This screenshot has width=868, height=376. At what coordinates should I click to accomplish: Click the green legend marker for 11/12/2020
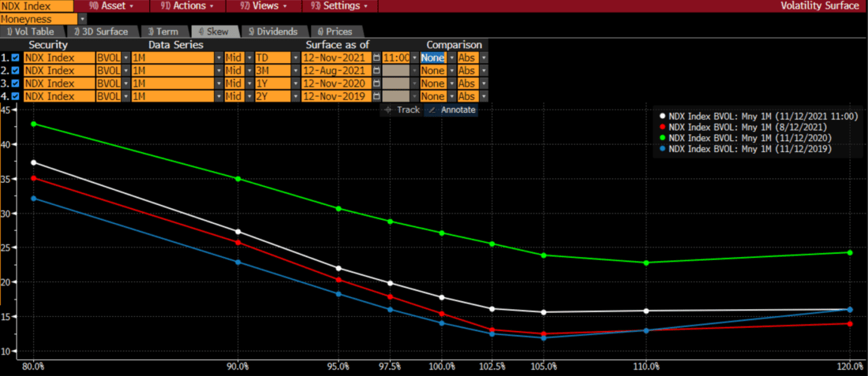[661, 138]
